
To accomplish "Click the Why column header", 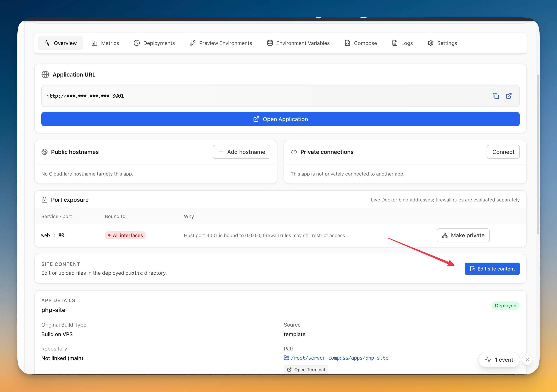I will pyautogui.click(x=189, y=216).
